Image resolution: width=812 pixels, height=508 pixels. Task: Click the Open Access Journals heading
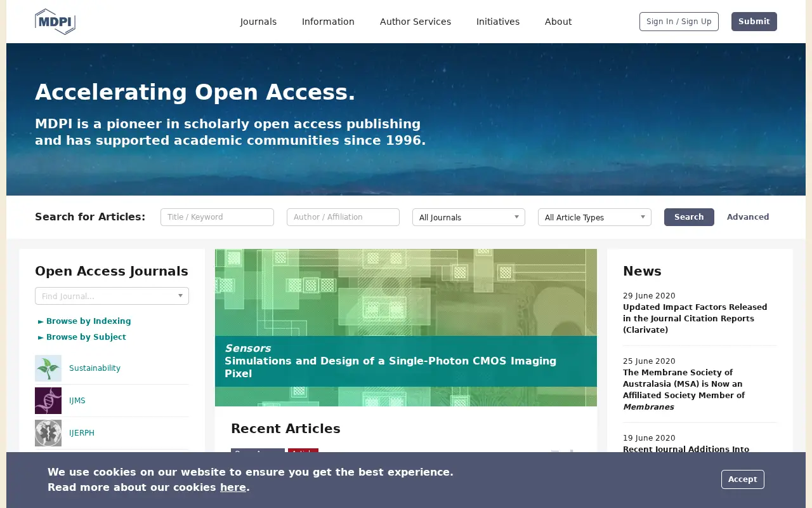pos(112,271)
